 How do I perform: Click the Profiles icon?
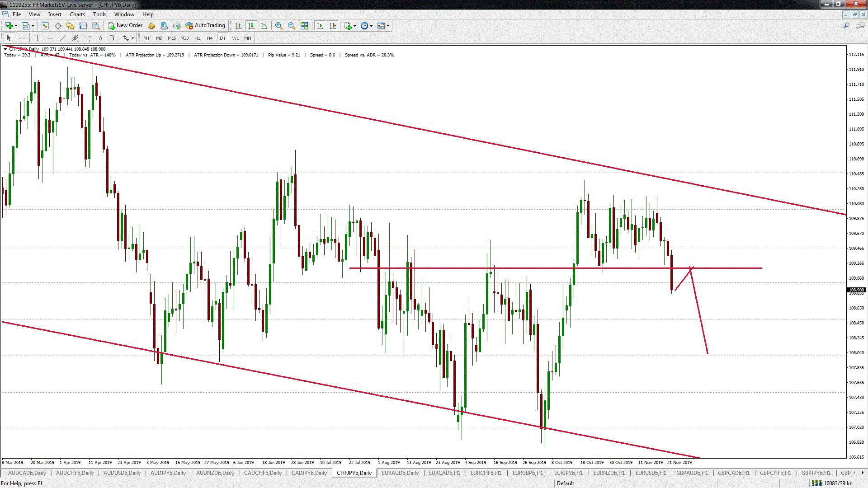pyautogui.click(x=26, y=26)
